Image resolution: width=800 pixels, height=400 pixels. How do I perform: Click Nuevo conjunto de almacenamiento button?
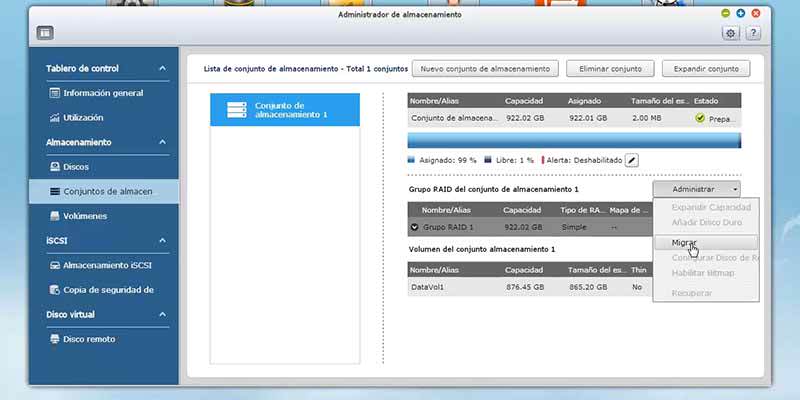tap(485, 69)
